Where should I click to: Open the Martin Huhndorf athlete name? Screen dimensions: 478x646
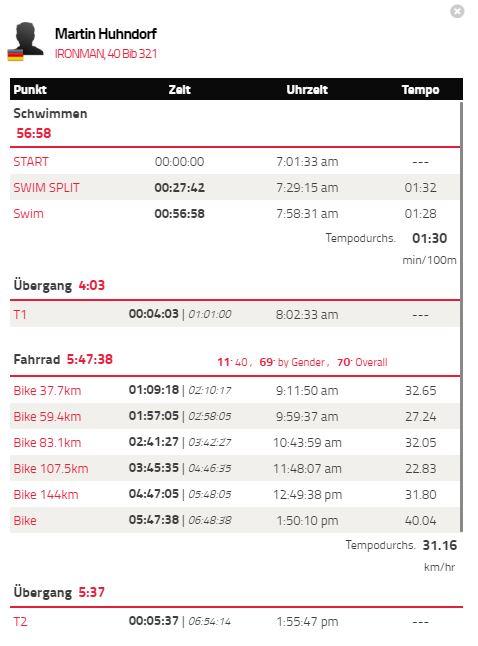point(105,33)
